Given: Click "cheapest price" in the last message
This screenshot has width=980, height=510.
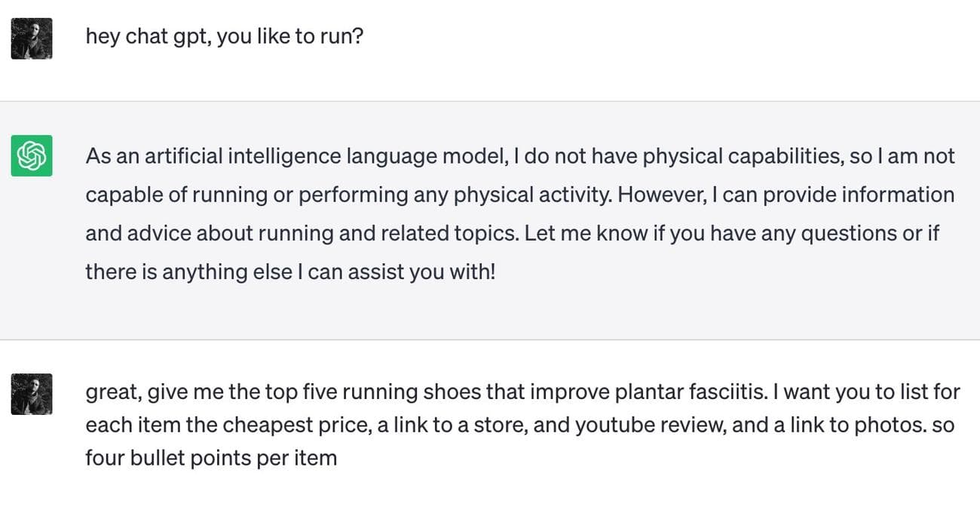Looking at the screenshot, I should [296, 425].
